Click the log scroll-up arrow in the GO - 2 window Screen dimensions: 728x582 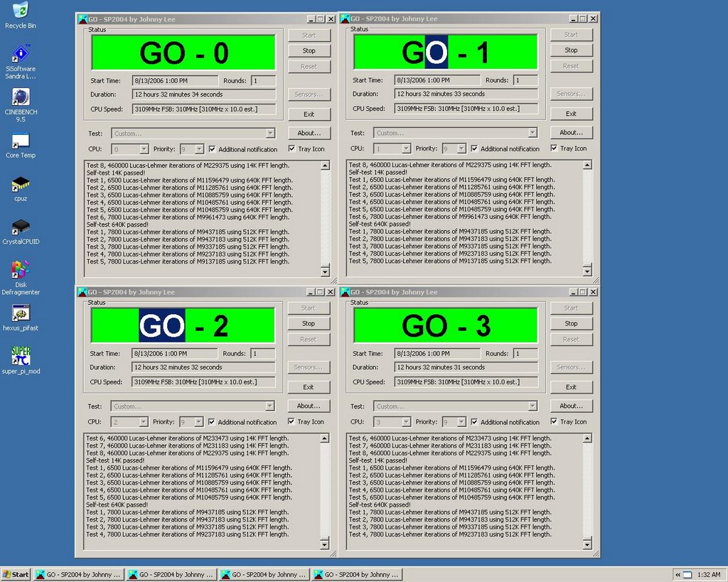pyautogui.click(x=324, y=438)
